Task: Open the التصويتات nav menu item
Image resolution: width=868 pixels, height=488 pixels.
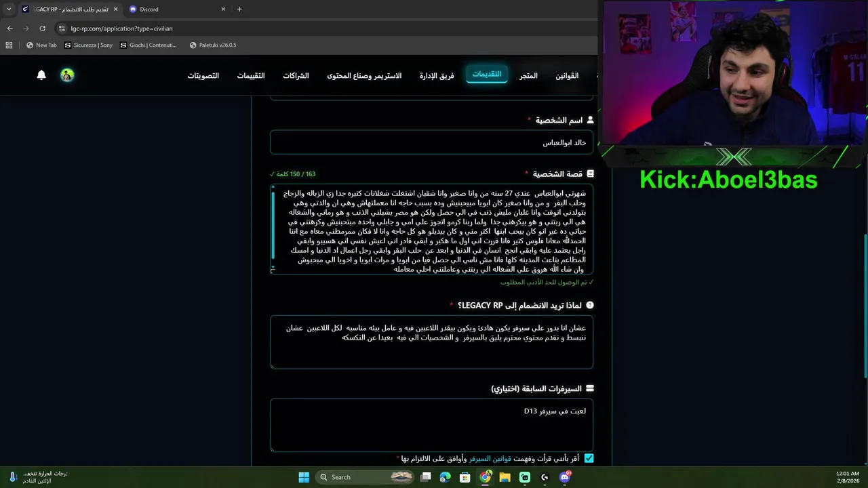Action: point(203,76)
